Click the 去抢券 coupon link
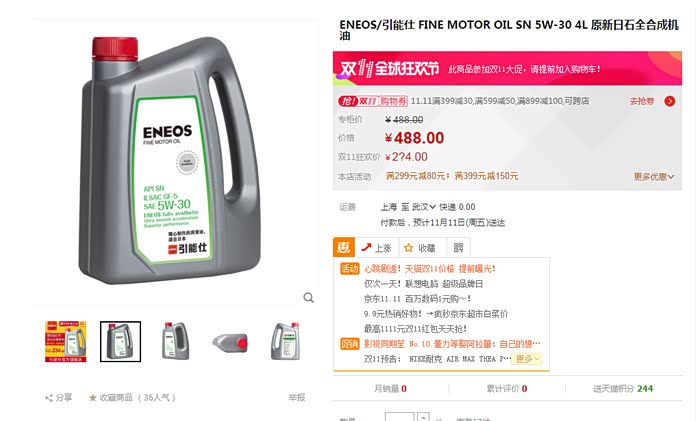Viewport: 700px width, 421px height. [642, 101]
